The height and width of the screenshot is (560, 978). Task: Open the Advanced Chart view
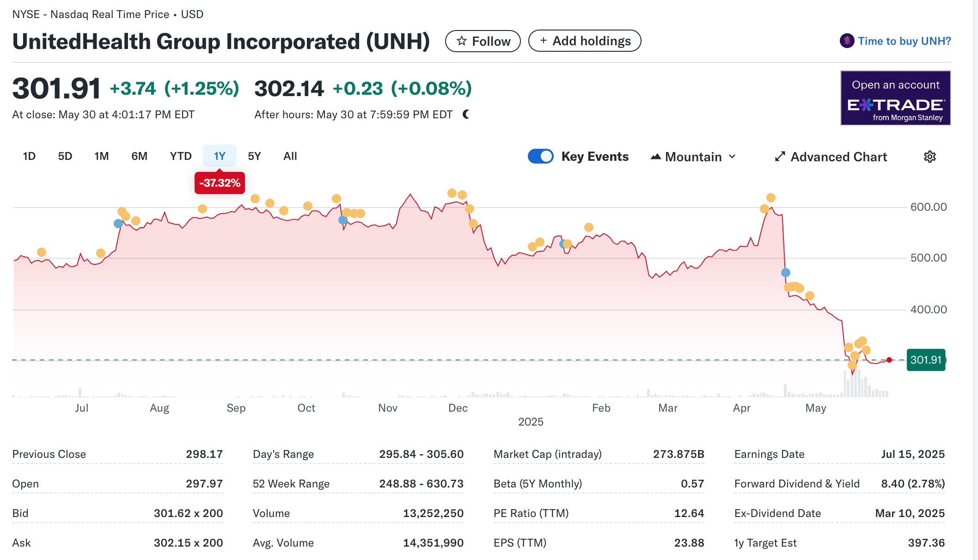[x=831, y=157]
